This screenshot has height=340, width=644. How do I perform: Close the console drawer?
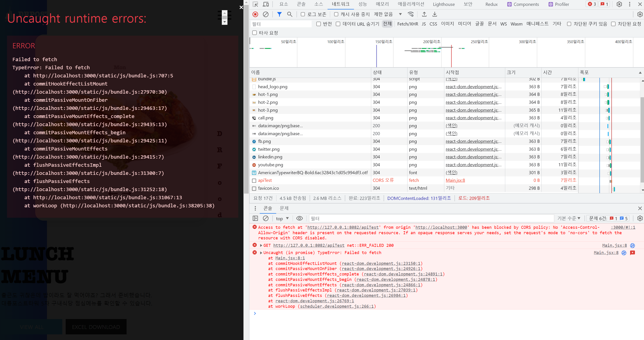640,208
